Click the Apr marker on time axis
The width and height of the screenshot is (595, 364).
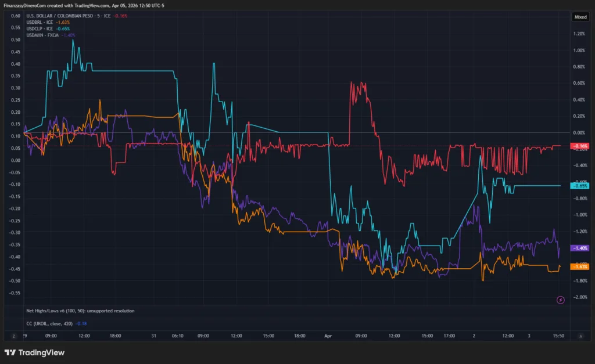(x=329, y=336)
